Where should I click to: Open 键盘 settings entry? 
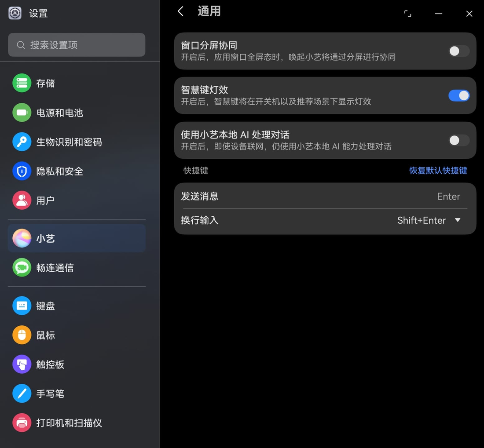[x=77, y=306]
